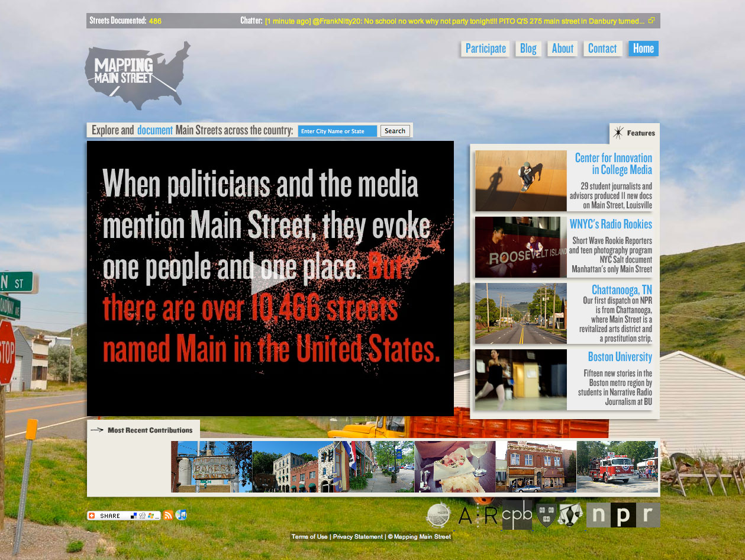Open the red brick storefront photo

[536, 466]
